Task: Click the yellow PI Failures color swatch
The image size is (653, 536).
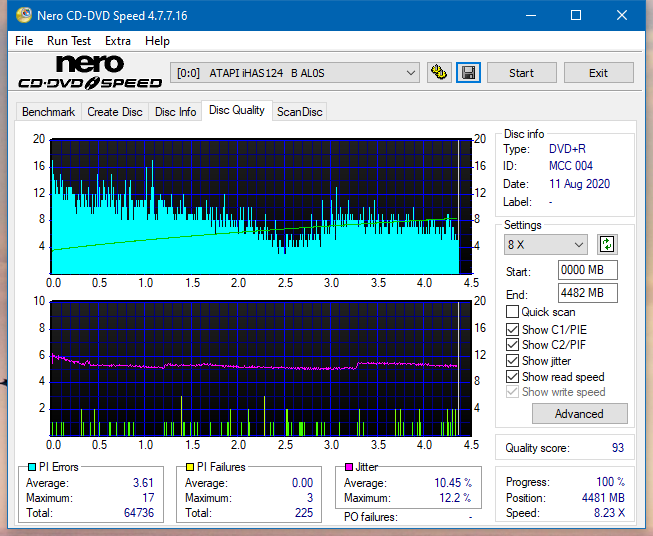Action: 190,467
